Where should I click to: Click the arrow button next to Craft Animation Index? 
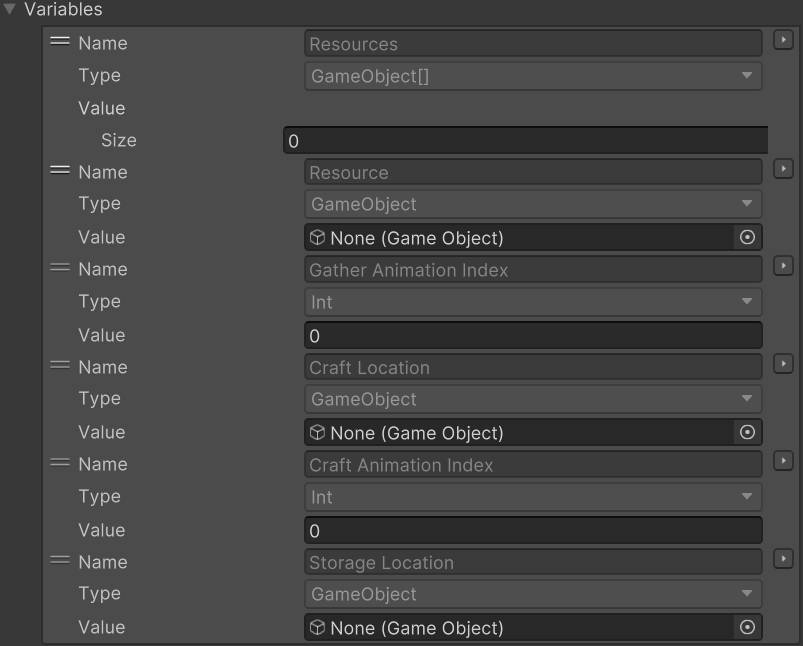(784, 462)
